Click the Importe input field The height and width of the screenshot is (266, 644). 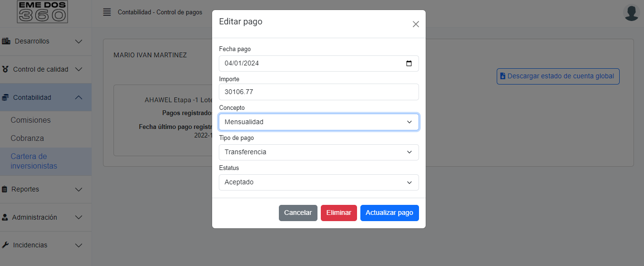[x=318, y=92]
